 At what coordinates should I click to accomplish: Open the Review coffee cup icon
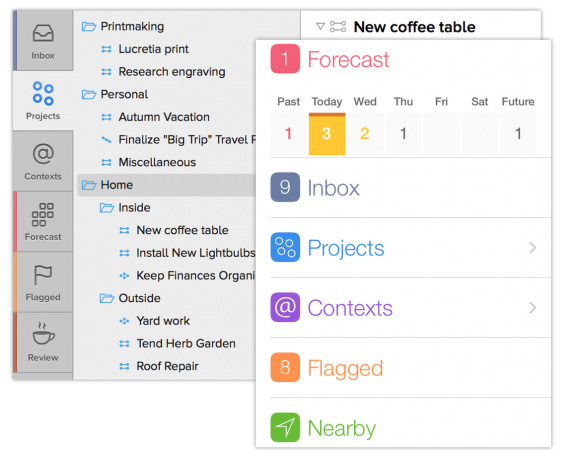click(x=43, y=333)
